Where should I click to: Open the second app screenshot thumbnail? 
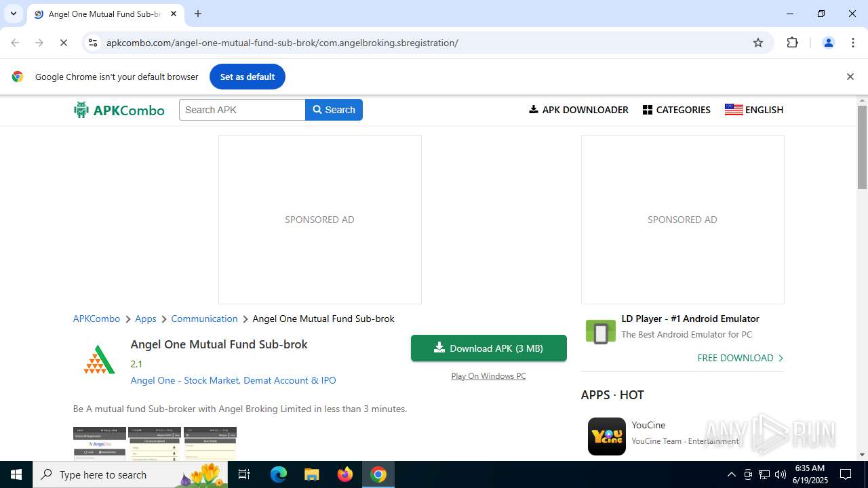click(155, 443)
